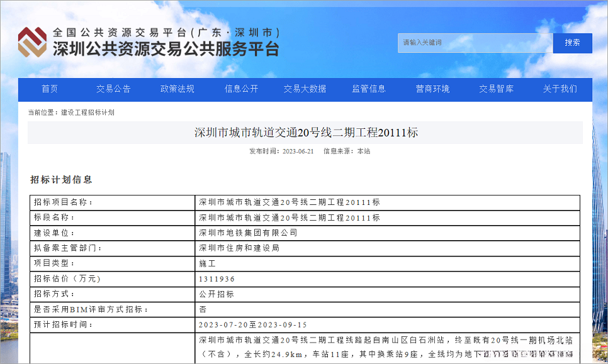608x364 pixels.
Task: Click the 招标计划信息 section heading
Action: 62,180
